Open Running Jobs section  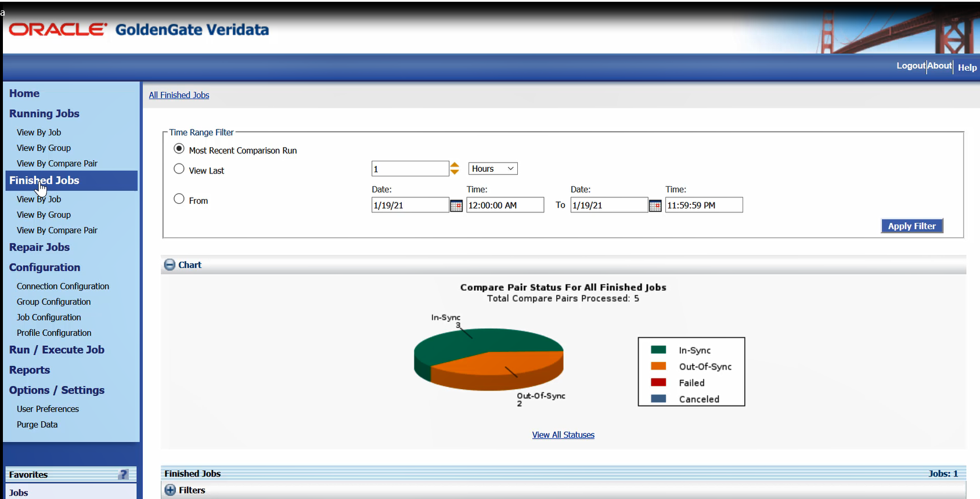[44, 114]
